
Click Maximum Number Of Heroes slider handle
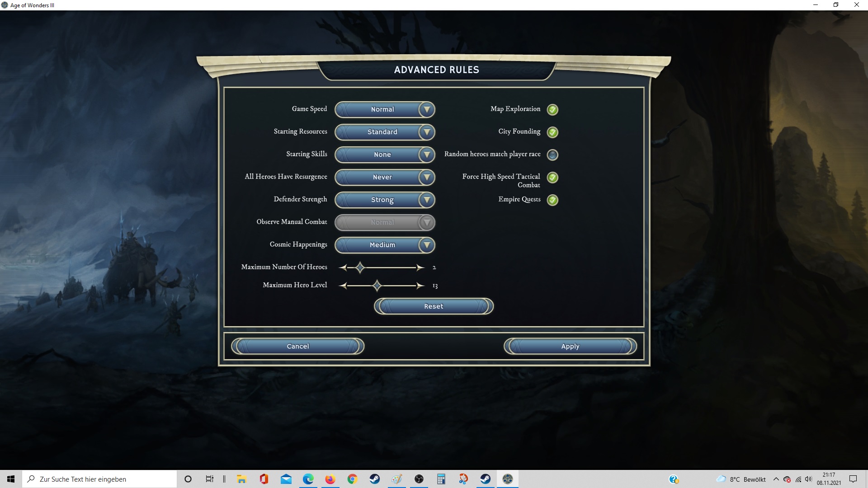(x=360, y=267)
